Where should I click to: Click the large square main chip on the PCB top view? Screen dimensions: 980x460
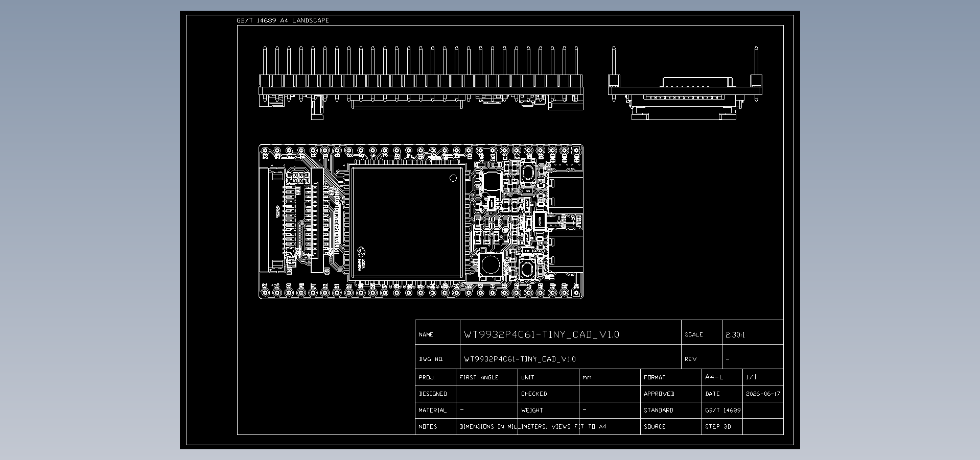click(407, 222)
